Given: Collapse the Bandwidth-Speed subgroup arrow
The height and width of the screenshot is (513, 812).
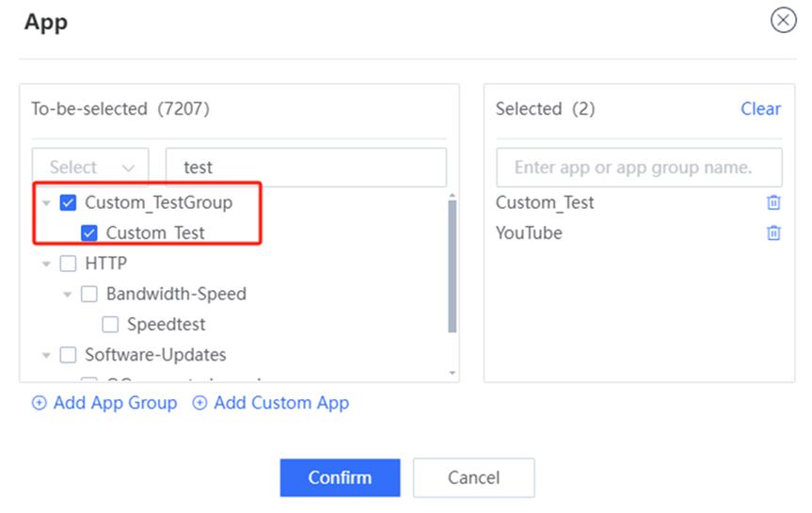Looking at the screenshot, I should click(68, 295).
